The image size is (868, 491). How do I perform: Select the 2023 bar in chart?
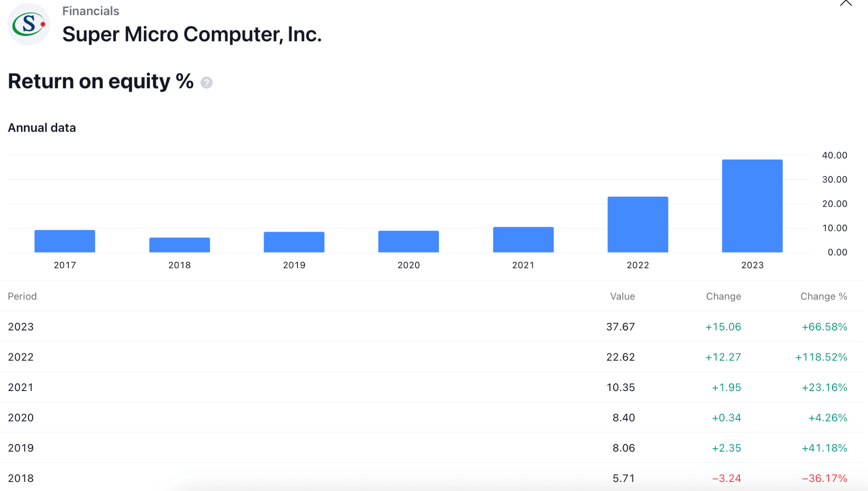(752, 206)
